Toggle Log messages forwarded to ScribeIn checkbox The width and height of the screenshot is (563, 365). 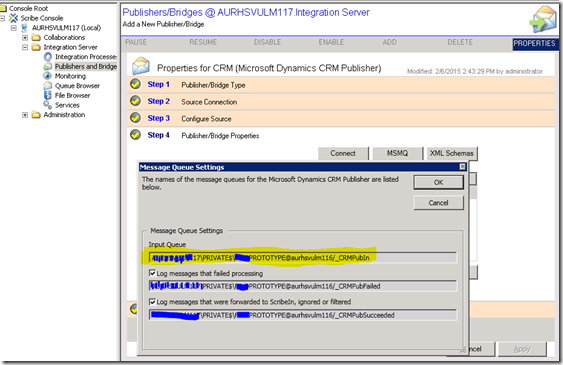(x=152, y=301)
